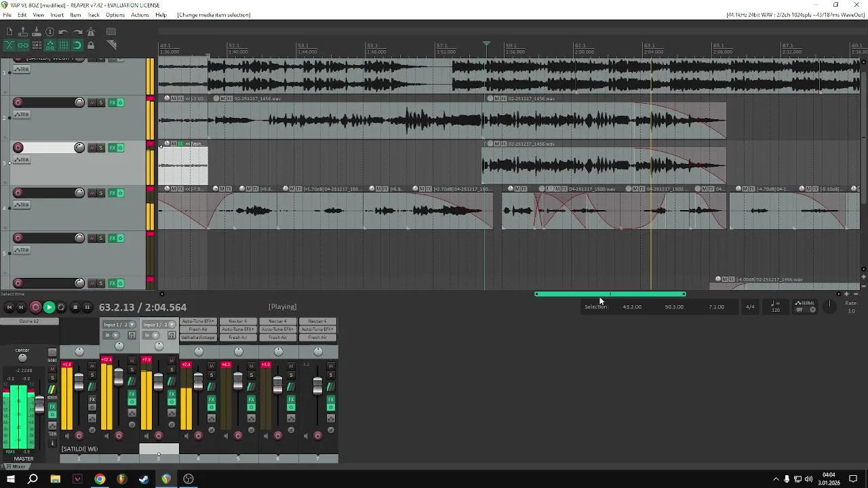Click the Undo arrow in toolbar
This screenshot has height=488, width=868.
point(63,32)
